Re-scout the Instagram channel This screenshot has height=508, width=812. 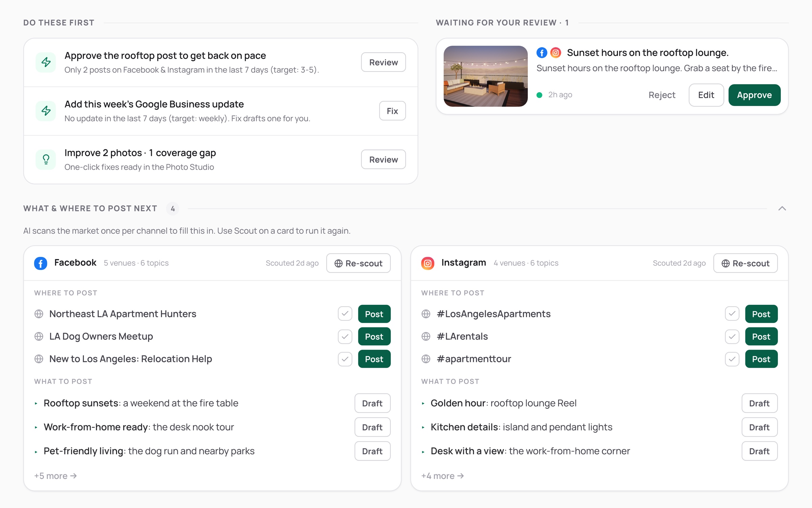click(x=745, y=263)
